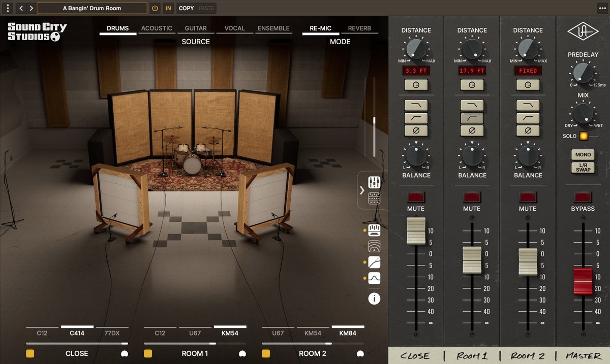This screenshot has height=364, width=610.
Task: Show the effects rack view icon
Action: point(375,198)
